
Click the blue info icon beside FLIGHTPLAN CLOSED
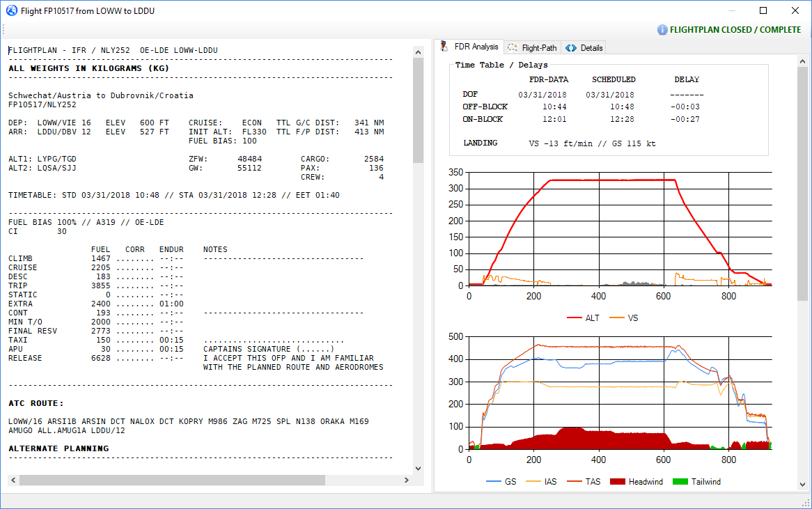(x=662, y=29)
